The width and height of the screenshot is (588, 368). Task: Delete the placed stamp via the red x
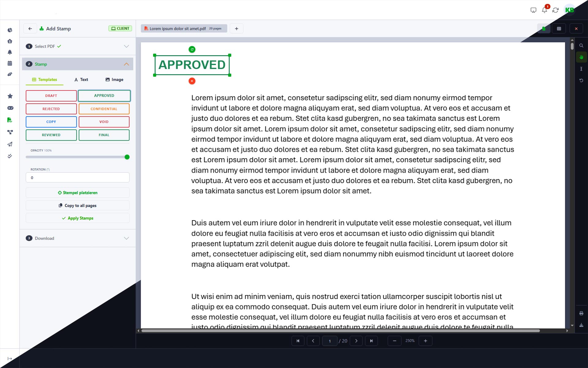192,81
